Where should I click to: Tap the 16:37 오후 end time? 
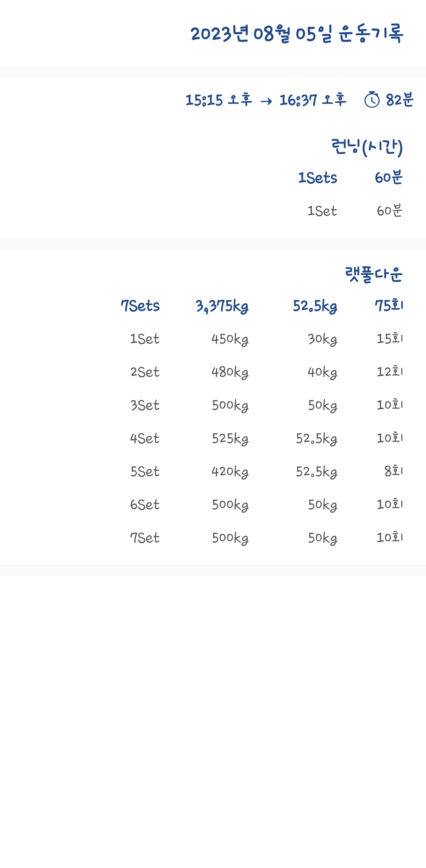(312, 100)
